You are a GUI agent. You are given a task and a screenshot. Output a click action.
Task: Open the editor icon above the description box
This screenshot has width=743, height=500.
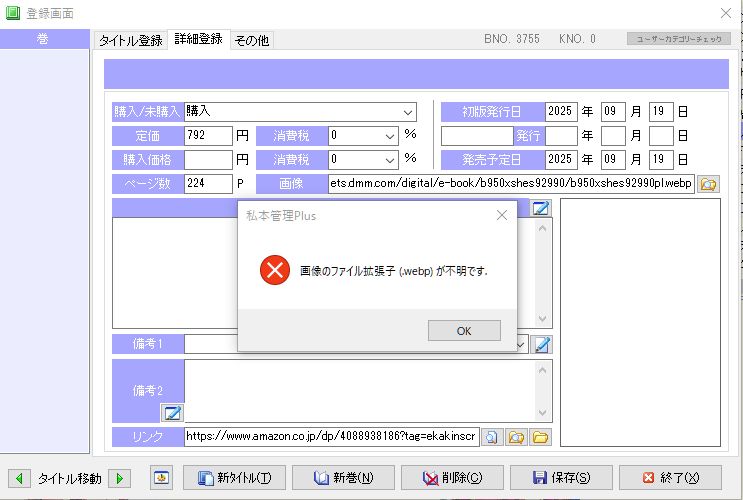pyautogui.click(x=541, y=208)
